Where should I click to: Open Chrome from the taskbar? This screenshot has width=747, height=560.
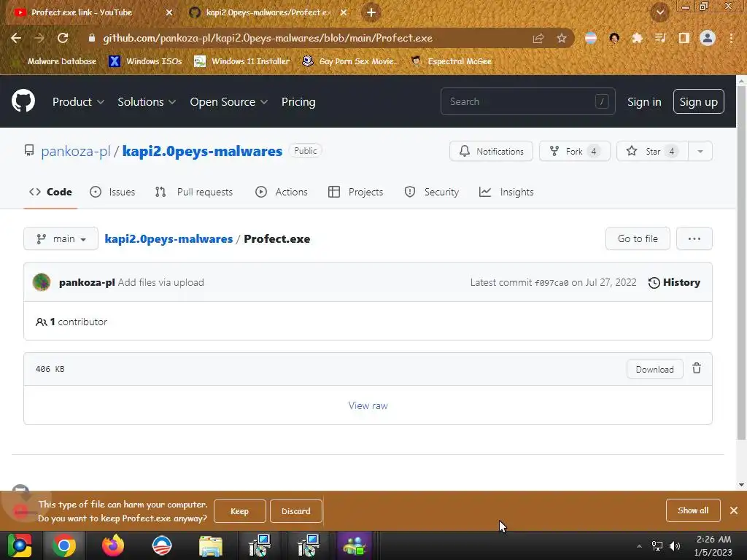(x=64, y=545)
